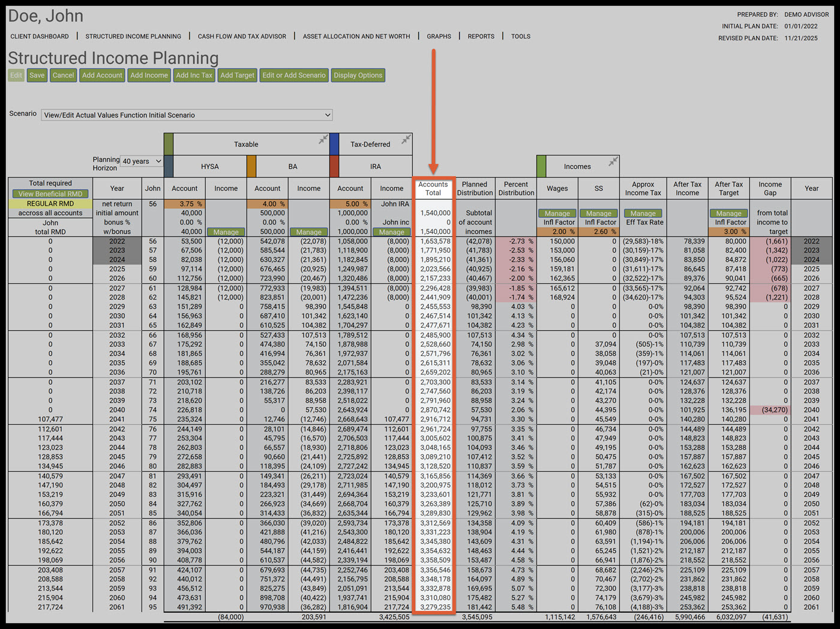Collapse the Tax-Deferred group using its pin icon
This screenshot has width=840, height=629.
click(x=406, y=139)
